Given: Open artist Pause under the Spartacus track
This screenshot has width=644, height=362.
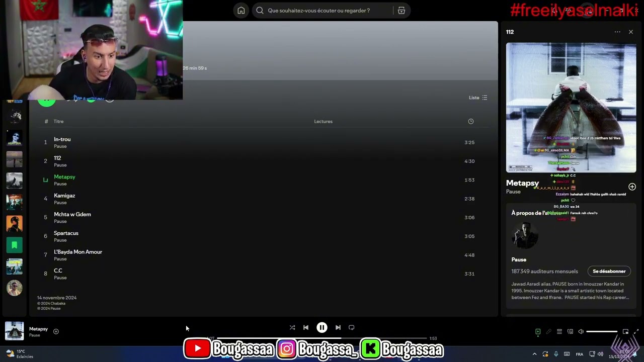Looking at the screenshot, I should coord(60,240).
